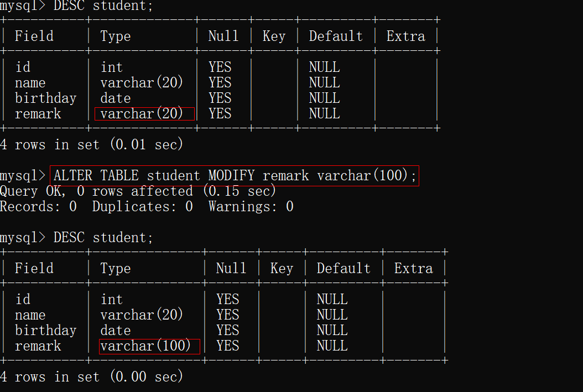Click the "4 rows in set (0.01 sec)" line
583x392 pixels.
pyautogui.click(x=91, y=145)
